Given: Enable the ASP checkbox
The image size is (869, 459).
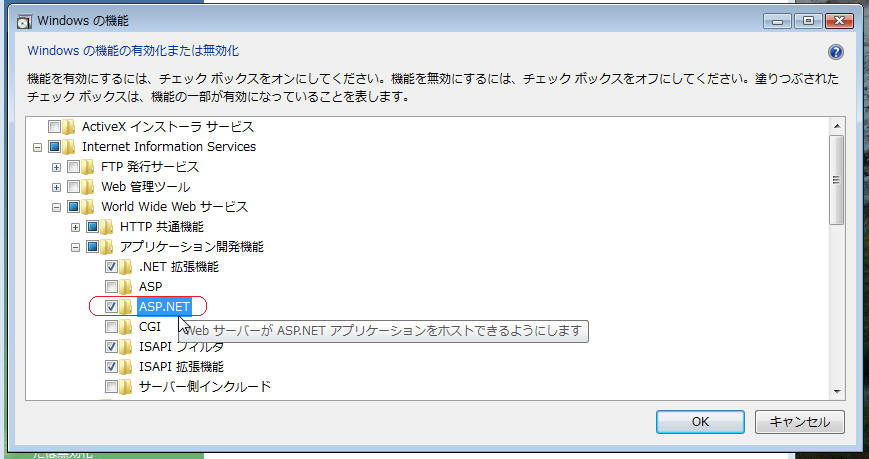Looking at the screenshot, I should [x=111, y=287].
